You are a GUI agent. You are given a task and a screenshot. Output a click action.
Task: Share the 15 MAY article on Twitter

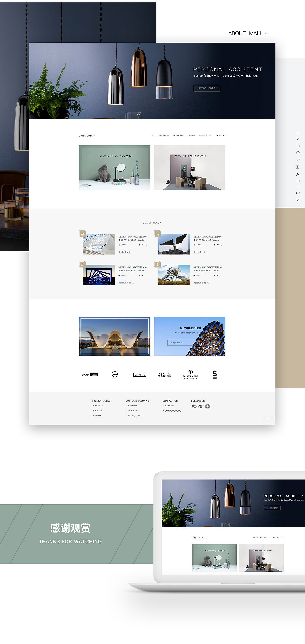coord(143,275)
